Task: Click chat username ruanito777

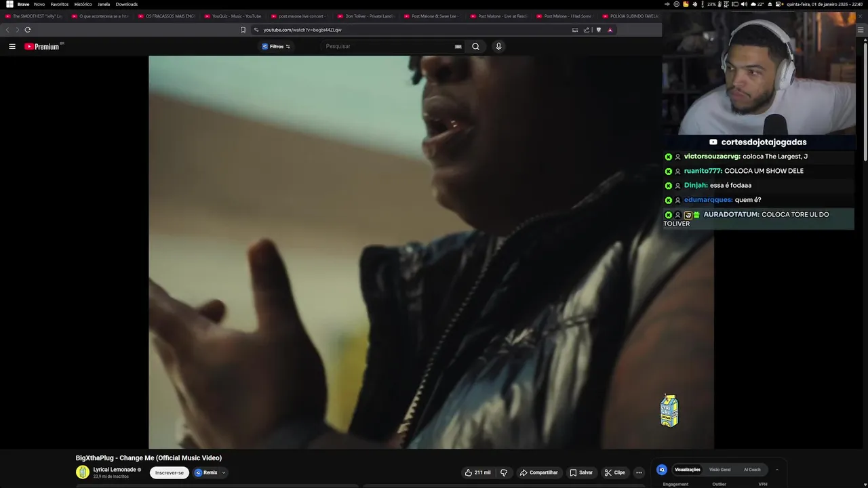Action: pos(703,171)
